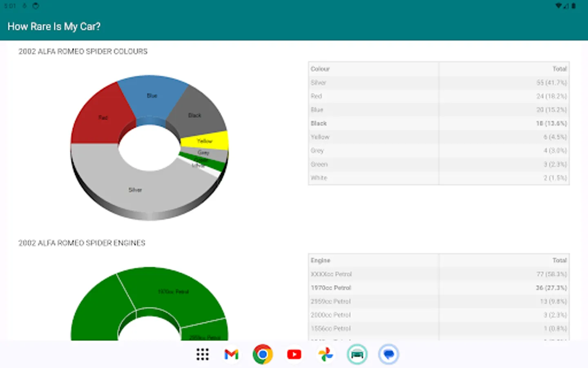Select the Grey slice of colours chart
588x368 pixels.
click(204, 153)
